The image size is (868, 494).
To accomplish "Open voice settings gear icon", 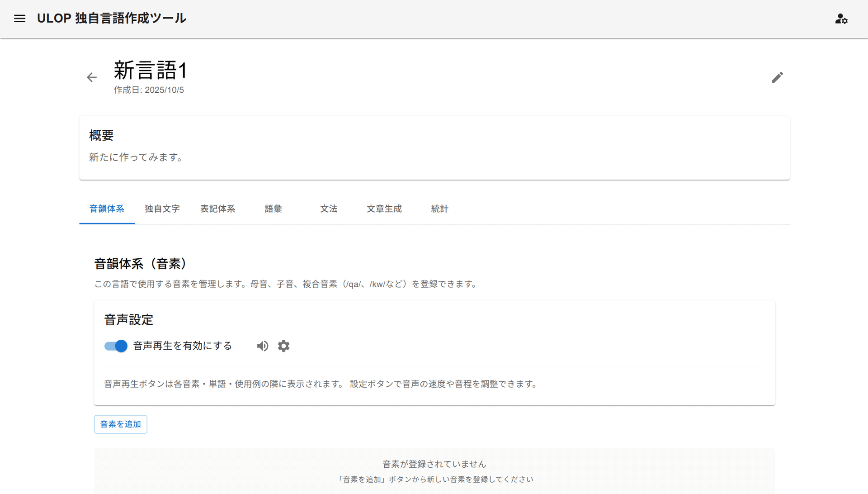I will click(283, 346).
